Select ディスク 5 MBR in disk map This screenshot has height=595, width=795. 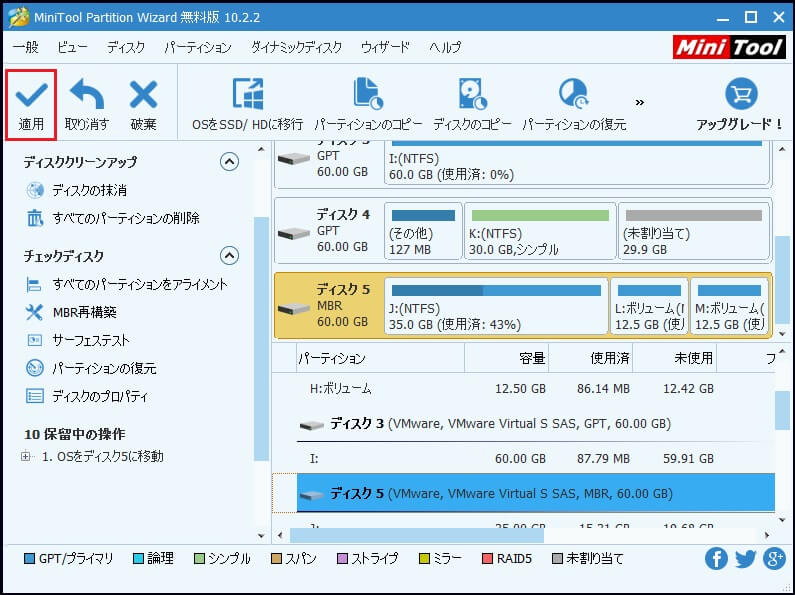tap(329, 306)
